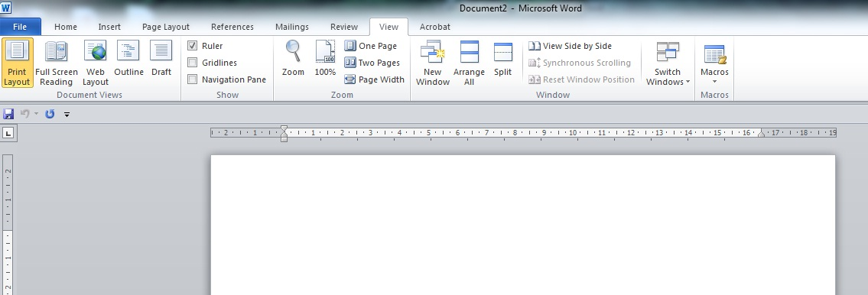Viewport: 868px width, 295px height.
Task: Click the vertical ruler
Action: click(x=8, y=224)
